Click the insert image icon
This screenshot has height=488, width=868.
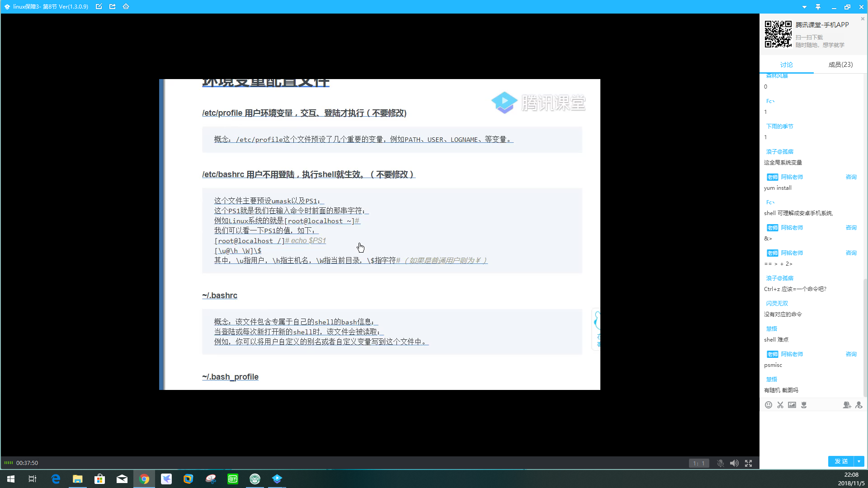(792, 405)
